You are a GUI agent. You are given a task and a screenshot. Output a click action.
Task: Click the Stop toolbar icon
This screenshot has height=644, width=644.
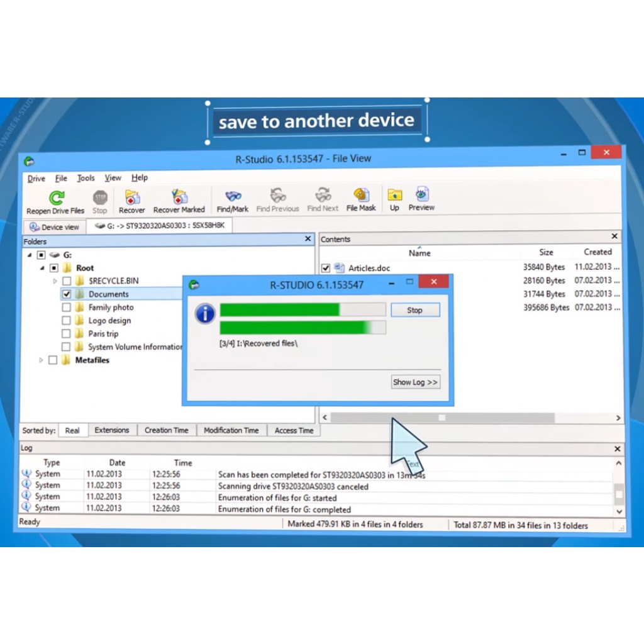click(x=100, y=198)
